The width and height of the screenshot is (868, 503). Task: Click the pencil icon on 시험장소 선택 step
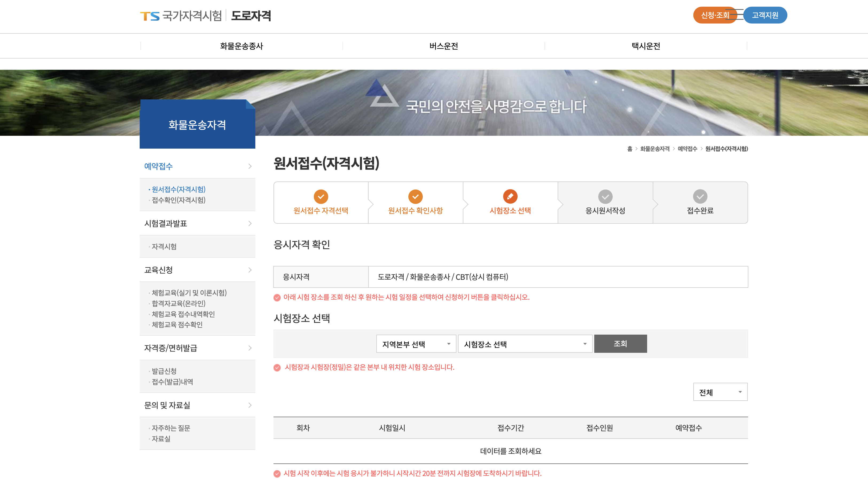(x=511, y=196)
